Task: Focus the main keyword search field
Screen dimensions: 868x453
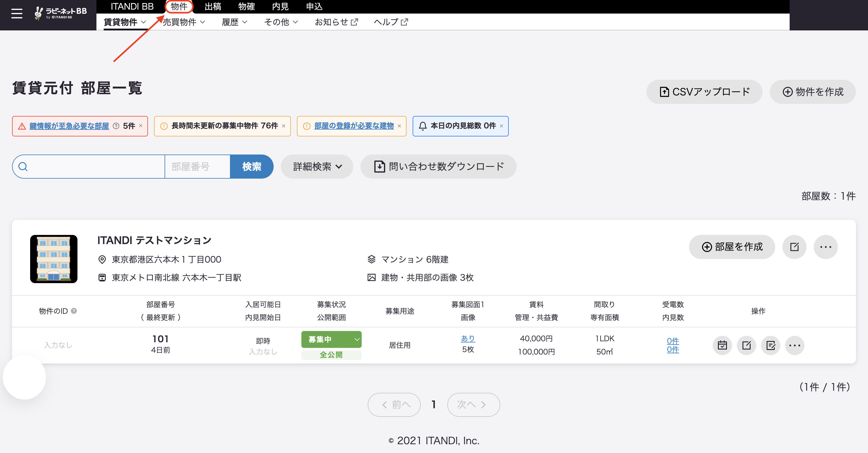Action: 89,166
